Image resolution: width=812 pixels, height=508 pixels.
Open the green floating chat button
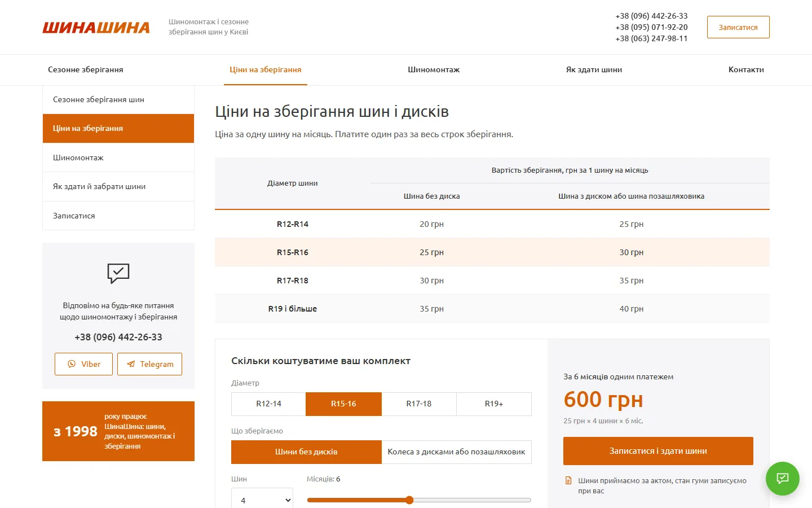(783, 479)
